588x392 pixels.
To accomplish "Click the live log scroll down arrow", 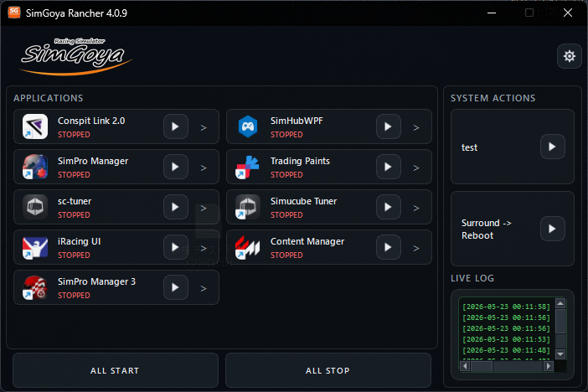I will coord(560,353).
